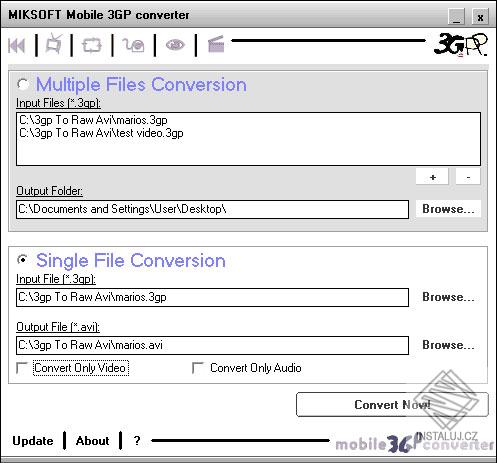
Task: Minimize the converter window
Action: pyautogui.click(x=456, y=16)
